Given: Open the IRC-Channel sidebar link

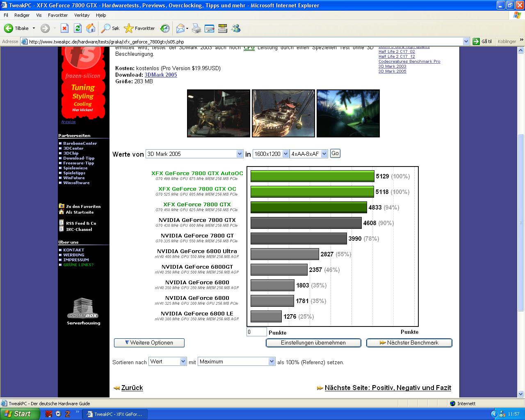Looking at the screenshot, I should 79,229.
